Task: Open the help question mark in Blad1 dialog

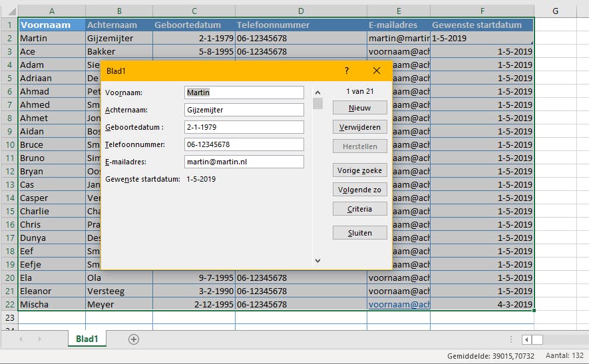Action: click(x=347, y=71)
